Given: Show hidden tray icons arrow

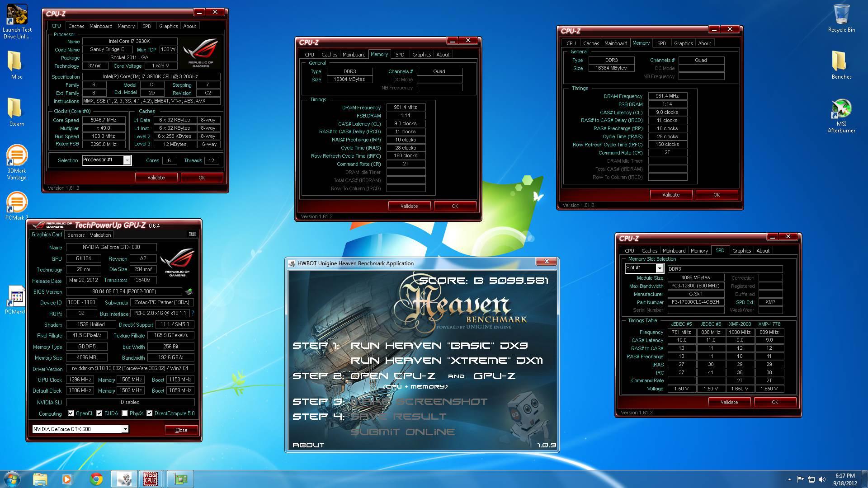Looking at the screenshot, I should click(789, 479).
